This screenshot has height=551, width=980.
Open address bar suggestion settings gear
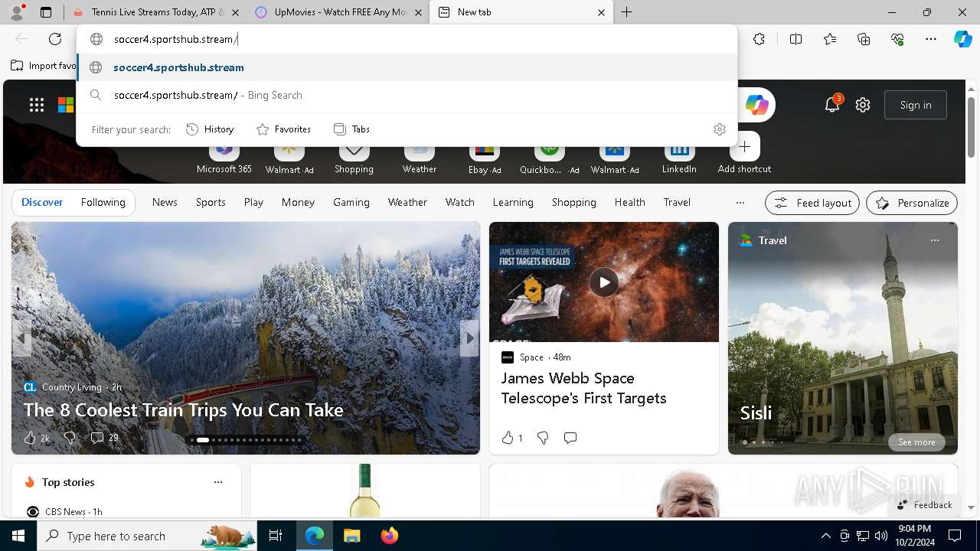[x=719, y=129]
